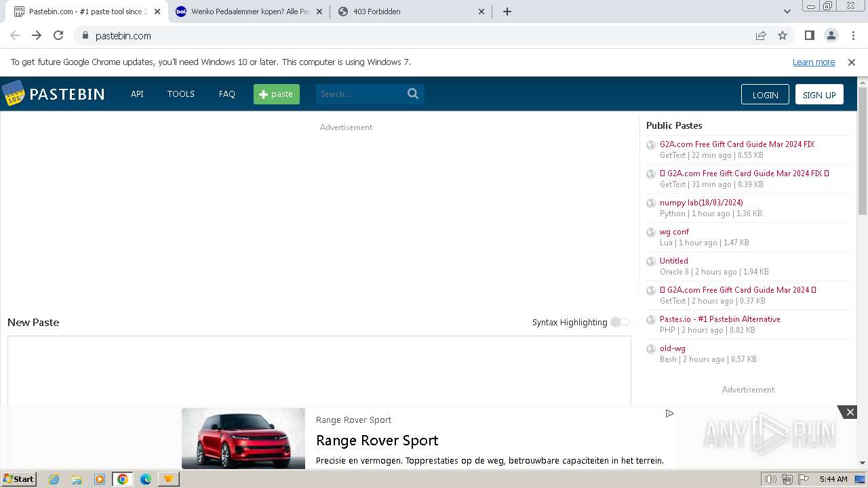Click the Pastebin search input field

(360, 94)
